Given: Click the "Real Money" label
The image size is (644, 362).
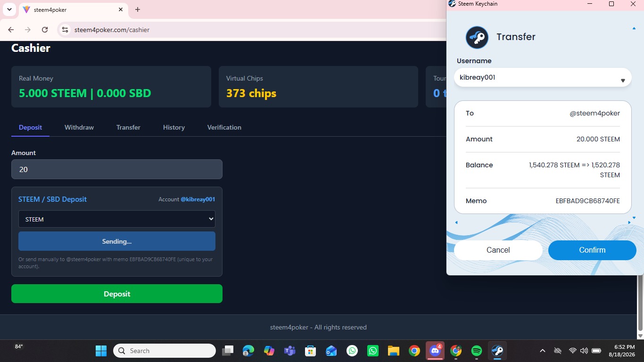Looking at the screenshot, I should tap(36, 78).
